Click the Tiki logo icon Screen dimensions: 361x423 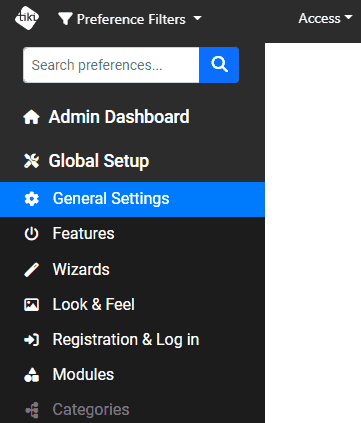[x=27, y=18]
